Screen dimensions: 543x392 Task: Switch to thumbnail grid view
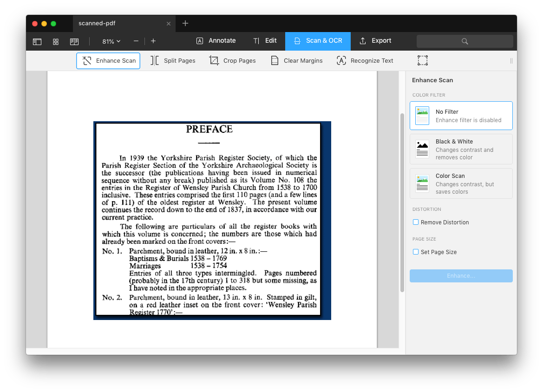coord(56,41)
